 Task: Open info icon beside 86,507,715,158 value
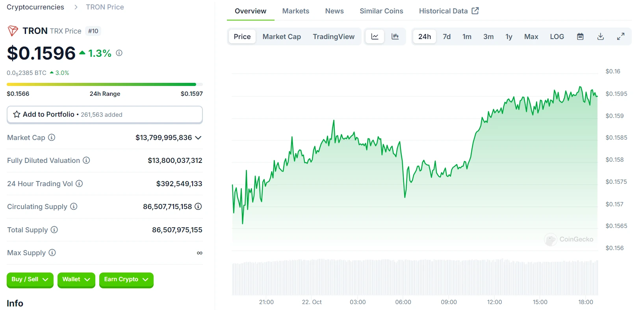pos(199,206)
